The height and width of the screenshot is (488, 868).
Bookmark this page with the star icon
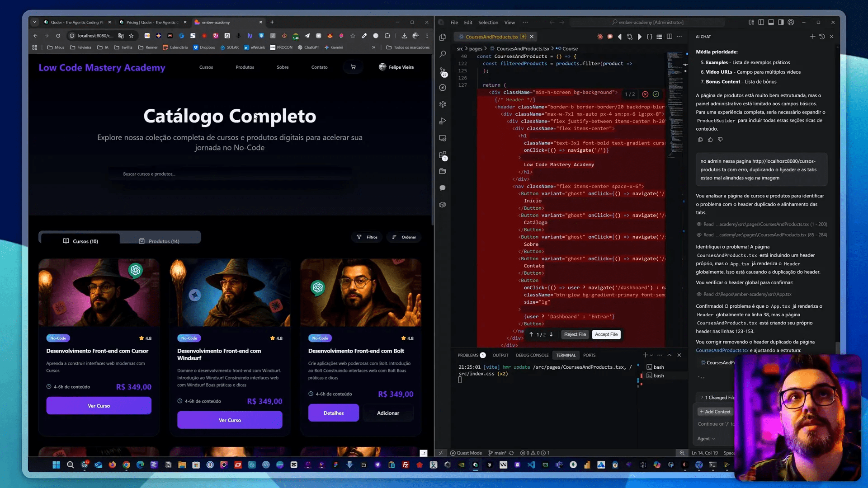[131, 36]
